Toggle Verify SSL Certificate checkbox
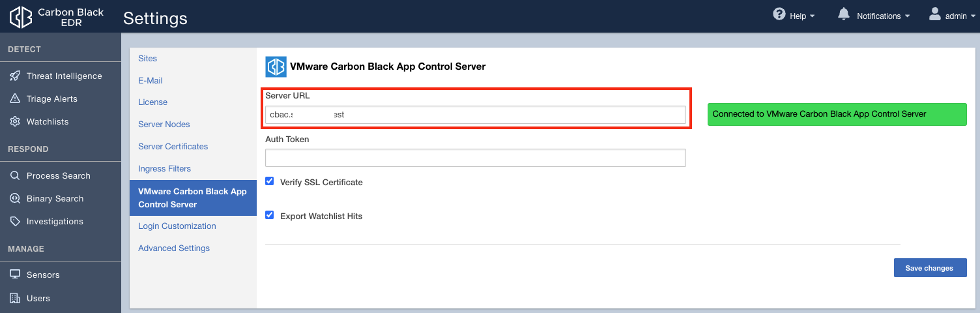Image resolution: width=980 pixels, height=313 pixels. point(270,181)
